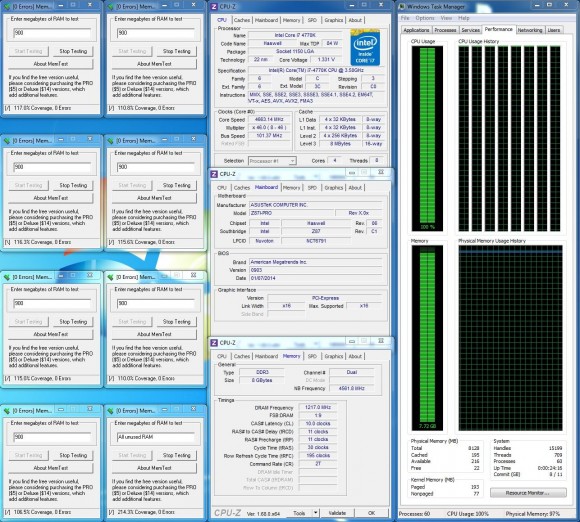Click the Tools button in CPU-Z
Image resolution: width=580 pixels, height=522 pixels.
pos(299,513)
